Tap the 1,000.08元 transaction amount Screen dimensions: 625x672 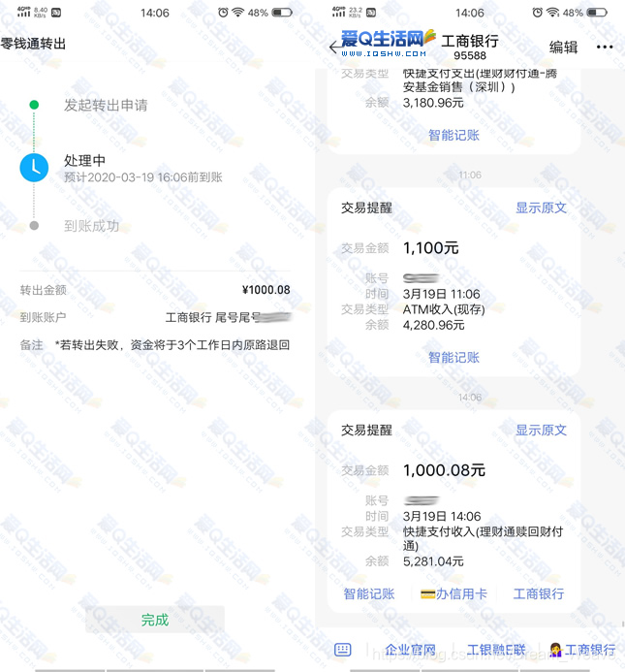(444, 470)
